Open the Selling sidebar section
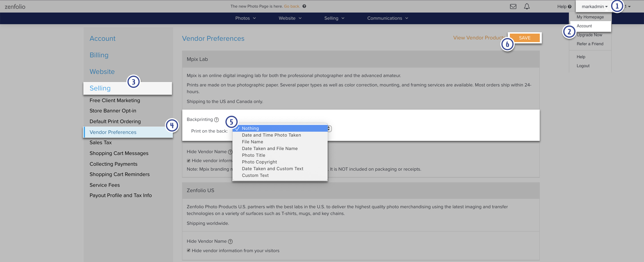 pyautogui.click(x=127, y=88)
